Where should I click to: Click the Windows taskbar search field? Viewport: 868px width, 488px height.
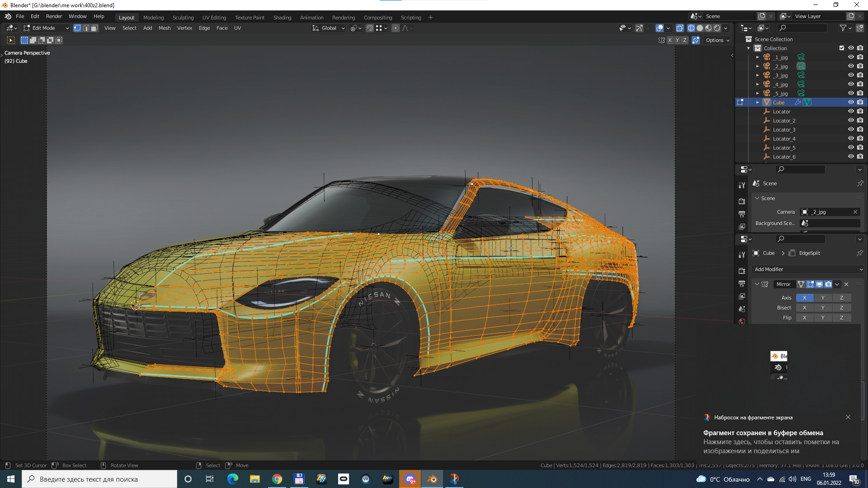(99, 479)
